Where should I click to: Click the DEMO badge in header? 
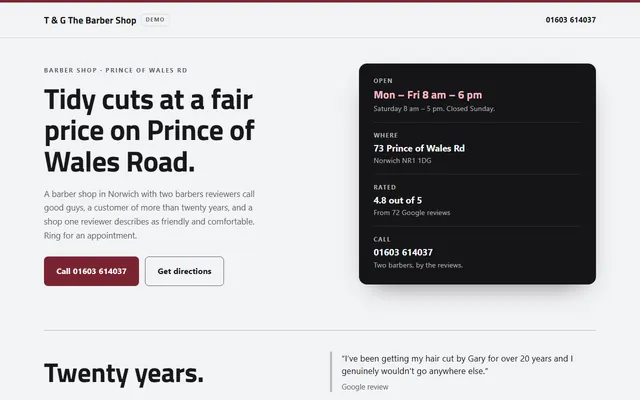pyautogui.click(x=155, y=20)
